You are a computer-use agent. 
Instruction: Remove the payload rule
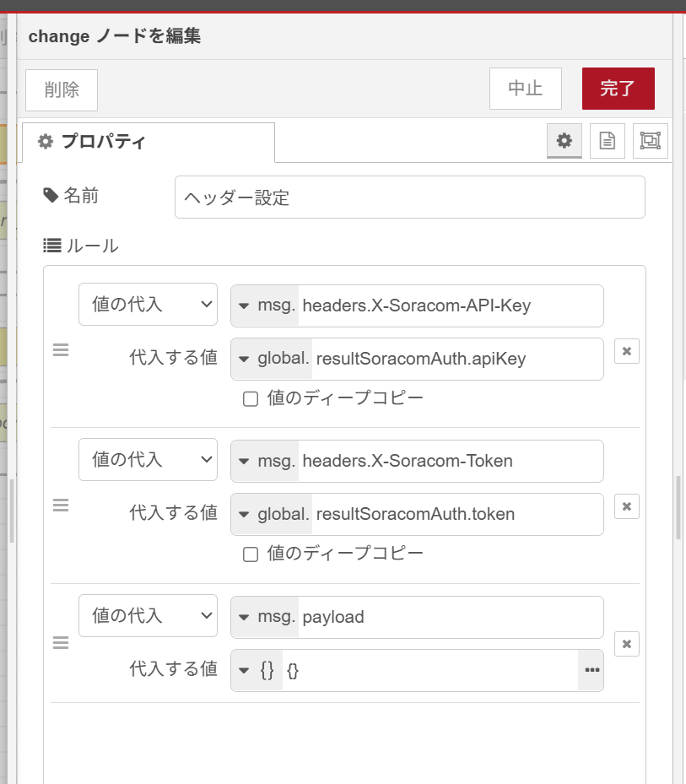click(x=626, y=644)
